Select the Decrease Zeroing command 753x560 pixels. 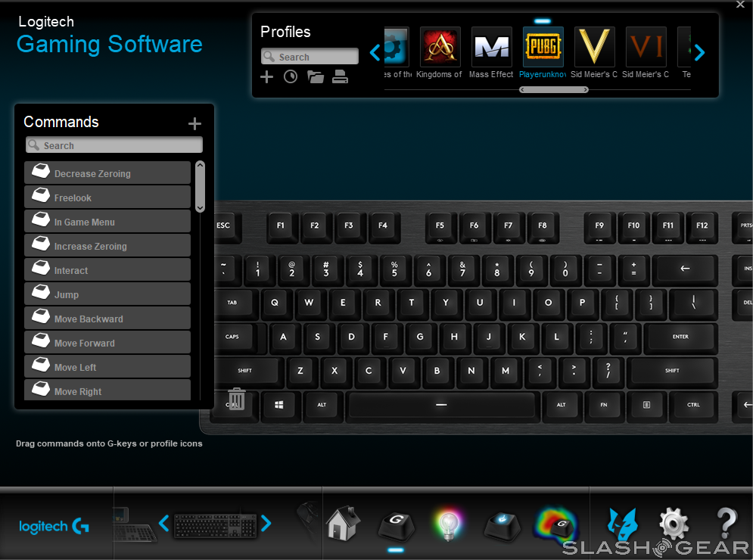click(x=107, y=173)
